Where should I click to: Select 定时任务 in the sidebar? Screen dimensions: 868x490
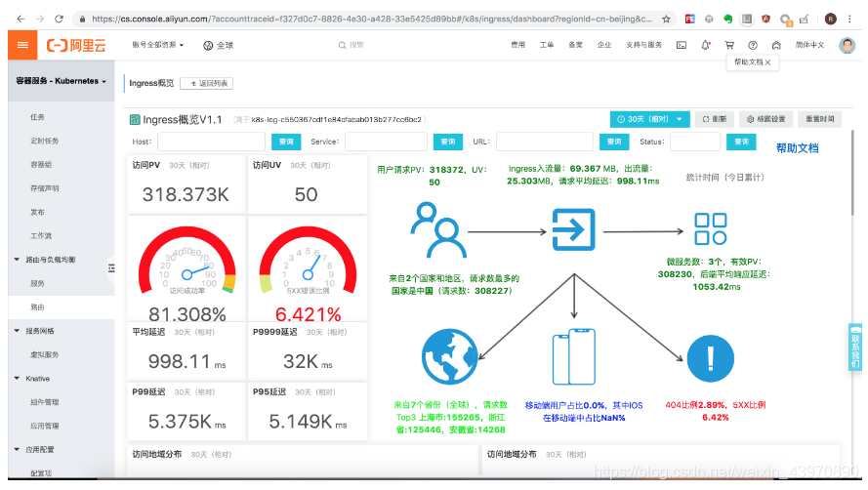point(44,141)
